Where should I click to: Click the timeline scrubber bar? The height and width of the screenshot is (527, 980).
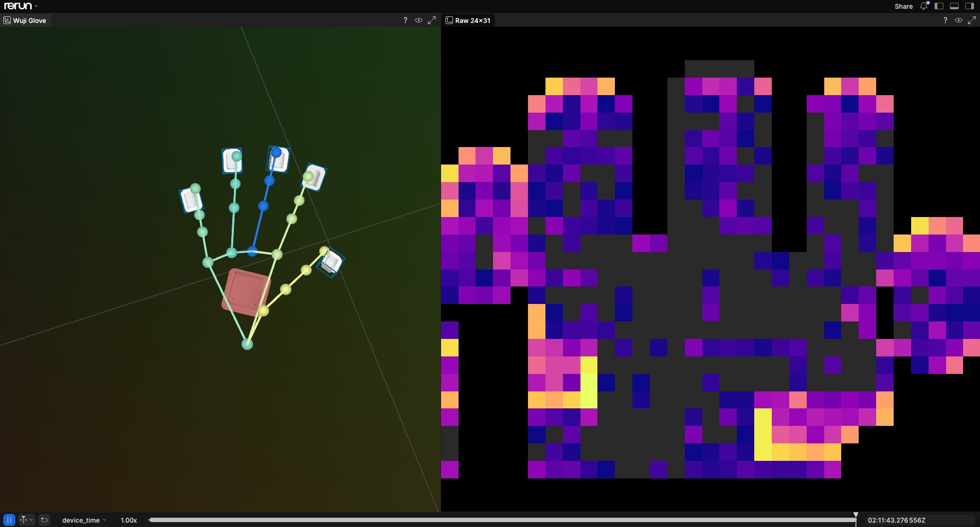[x=502, y=520]
